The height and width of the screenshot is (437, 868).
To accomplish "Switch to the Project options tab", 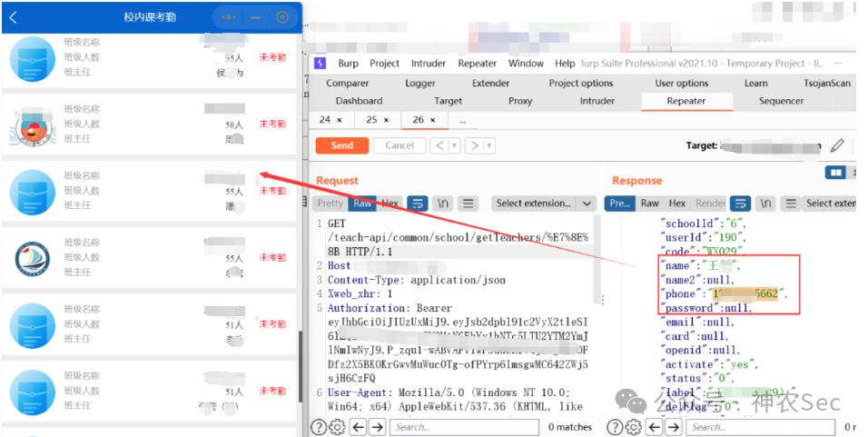I will pyautogui.click(x=581, y=83).
